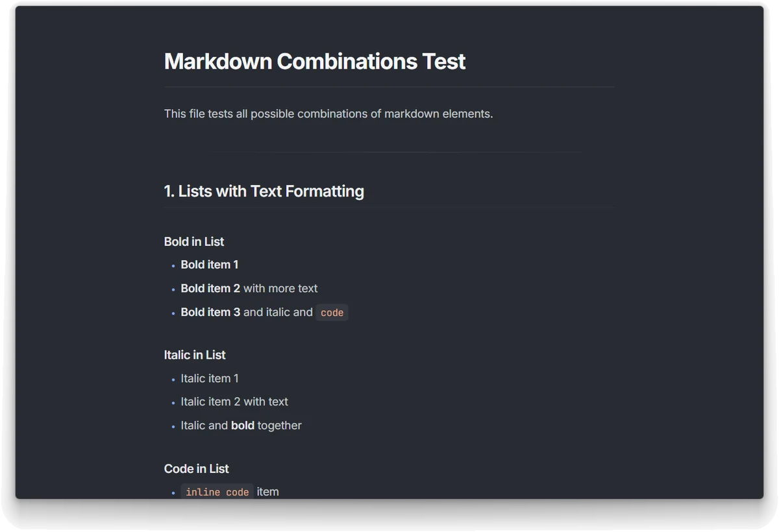Image resolution: width=779 pixels, height=532 pixels.
Task: Click the inline code snippet item
Action: (x=217, y=492)
